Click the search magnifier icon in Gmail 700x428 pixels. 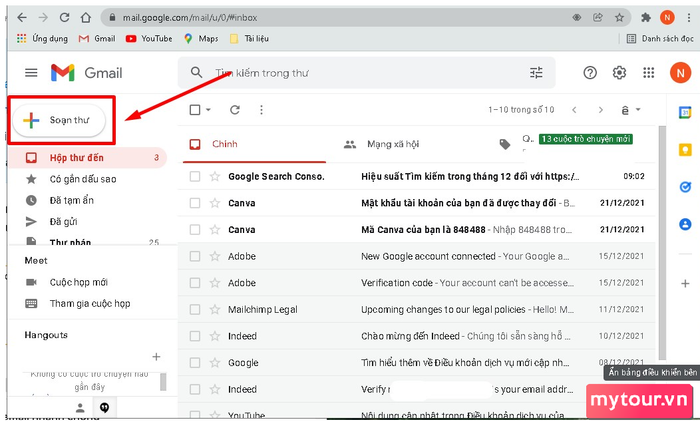coord(196,72)
